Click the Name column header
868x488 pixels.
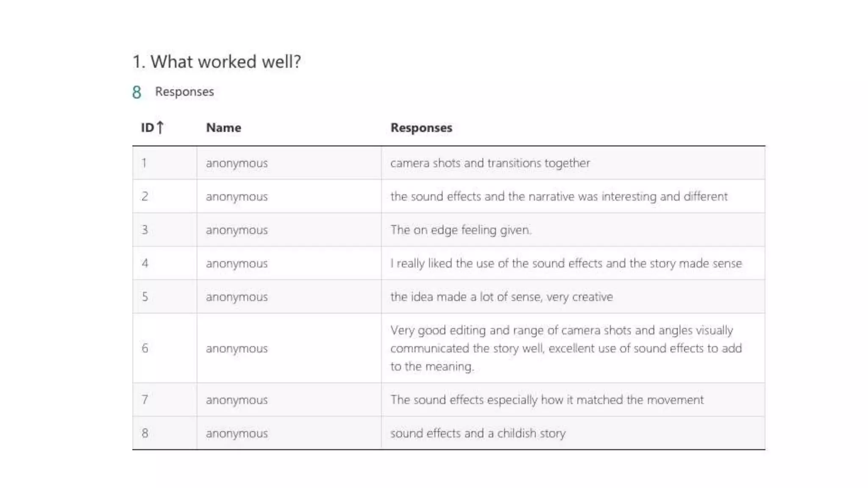[223, 128]
